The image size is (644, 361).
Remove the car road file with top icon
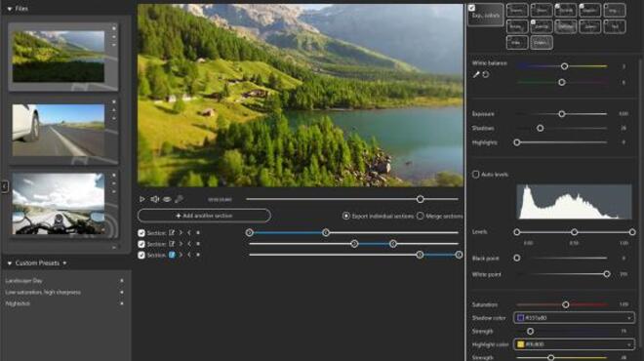[114, 101]
